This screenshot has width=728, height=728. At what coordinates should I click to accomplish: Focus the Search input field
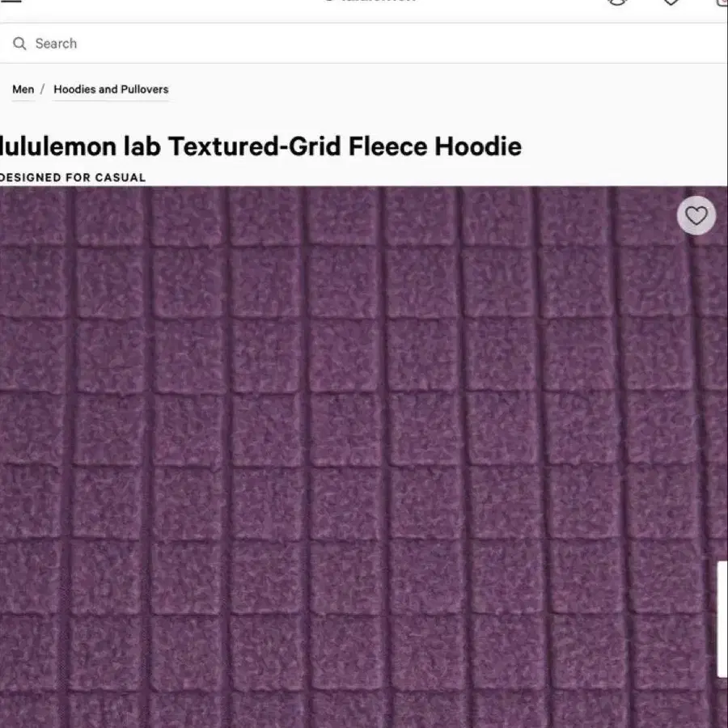coord(364,44)
